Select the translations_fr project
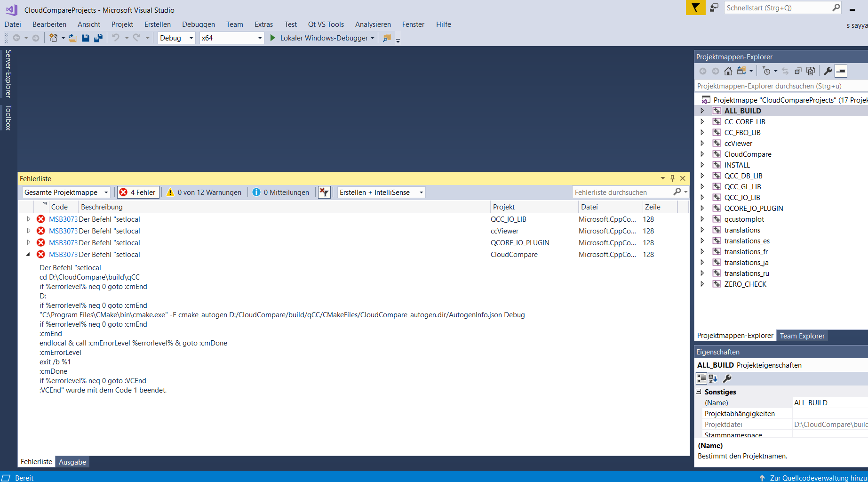Screen dimensions: 868x482 (x=746, y=252)
